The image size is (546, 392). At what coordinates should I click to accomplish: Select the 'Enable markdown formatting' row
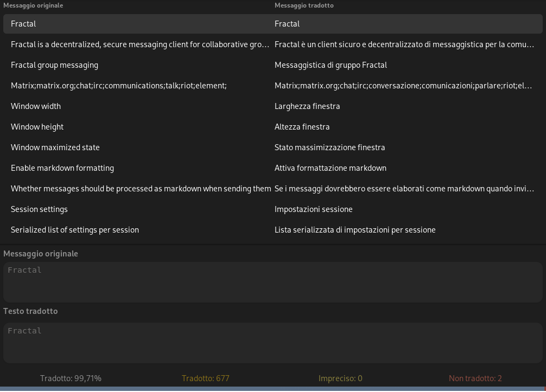tap(62, 168)
